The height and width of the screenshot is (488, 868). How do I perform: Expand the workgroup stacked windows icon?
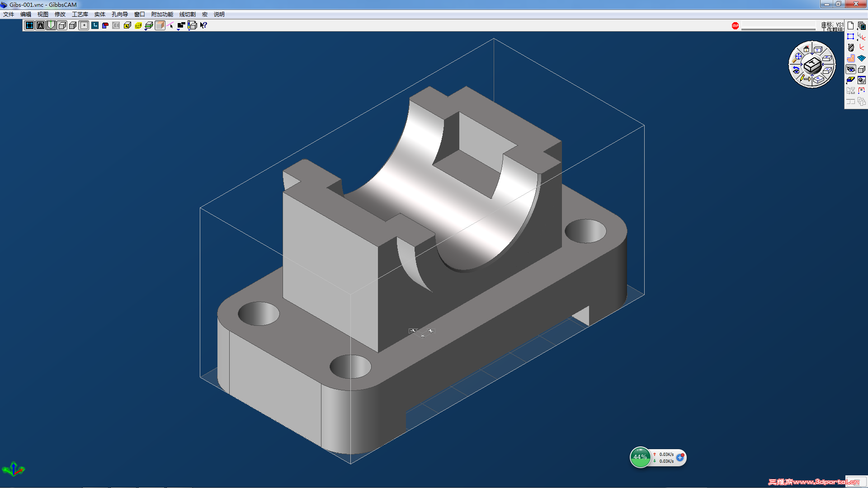click(861, 26)
